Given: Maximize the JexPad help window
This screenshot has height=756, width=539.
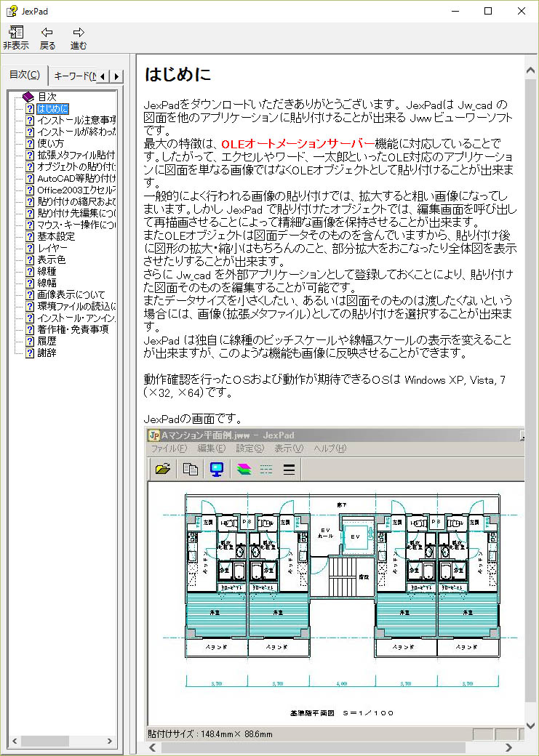Looking at the screenshot, I should tap(488, 11).
